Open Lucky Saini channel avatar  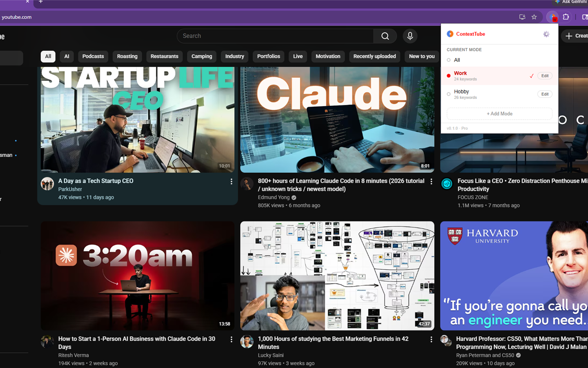coord(247,342)
